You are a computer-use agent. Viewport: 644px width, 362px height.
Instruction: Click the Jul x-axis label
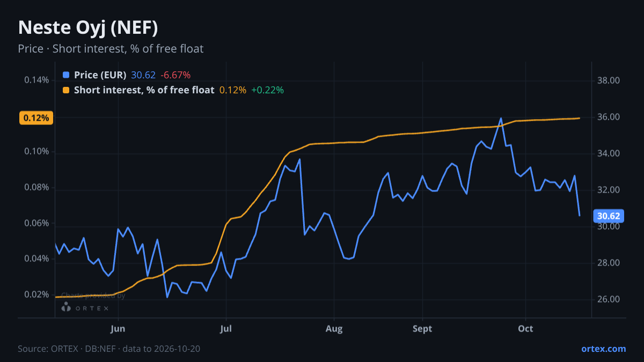coord(226,329)
